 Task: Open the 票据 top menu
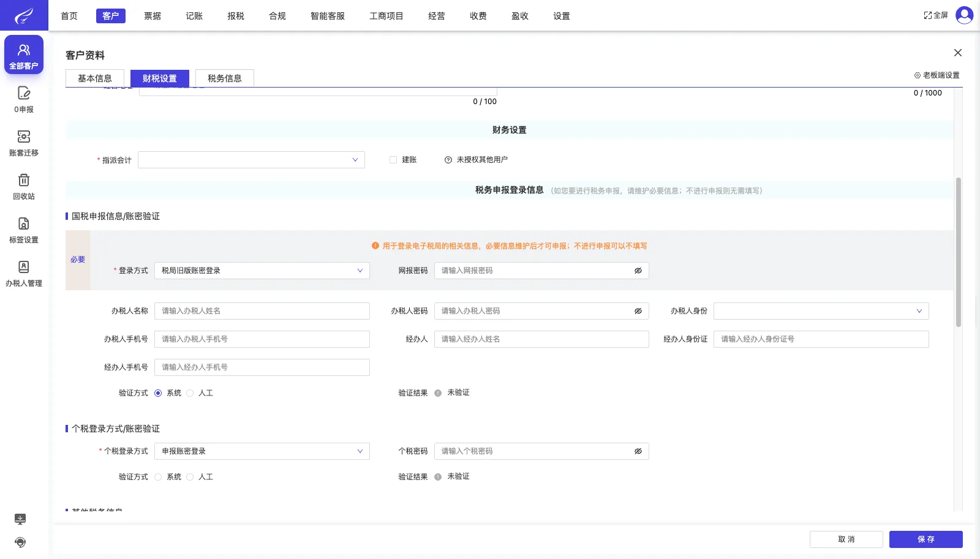[153, 16]
